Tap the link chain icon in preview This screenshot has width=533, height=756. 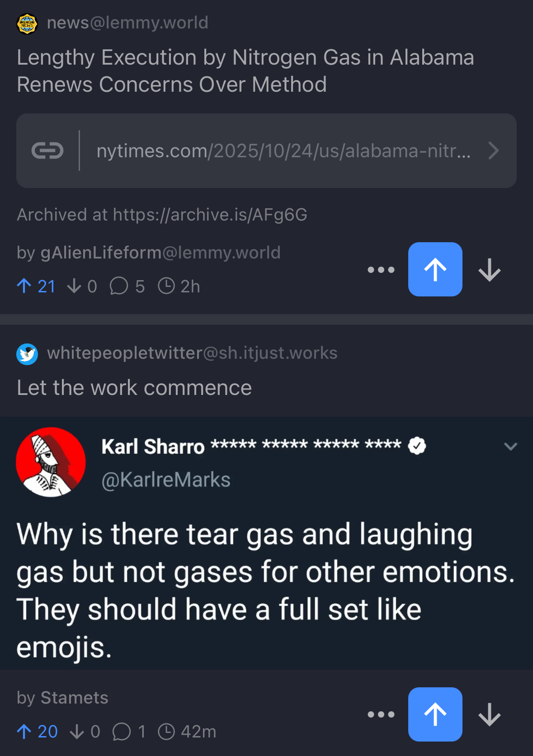(x=47, y=150)
